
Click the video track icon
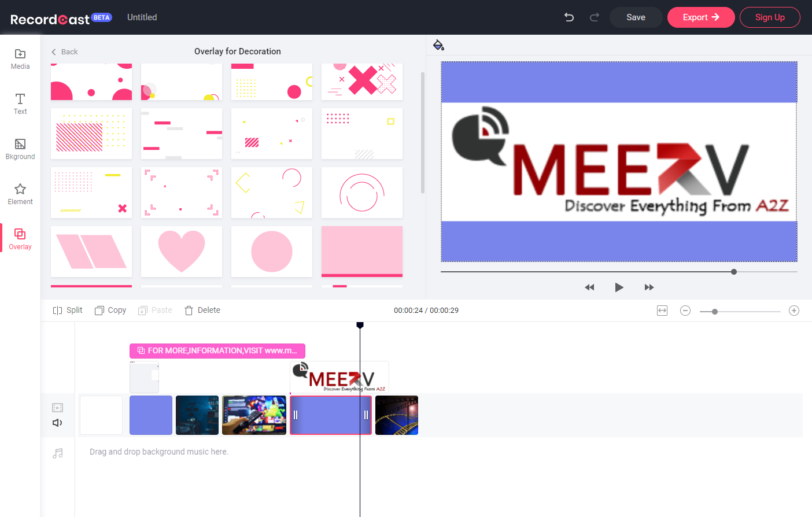pos(58,408)
